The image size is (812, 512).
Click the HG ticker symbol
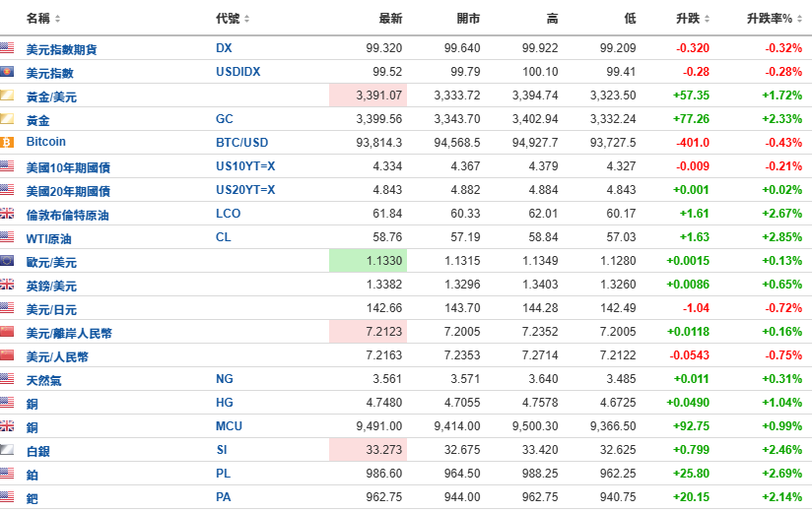pyautogui.click(x=225, y=403)
